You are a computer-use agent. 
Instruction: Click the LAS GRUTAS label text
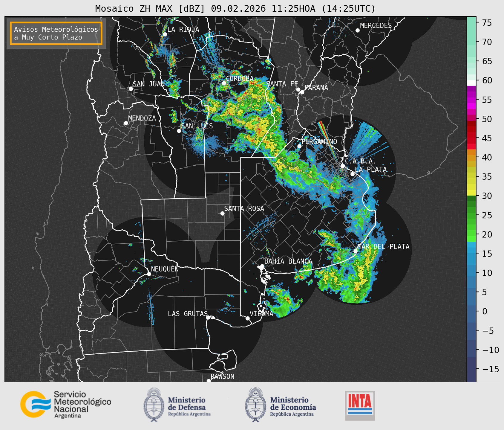click(188, 314)
